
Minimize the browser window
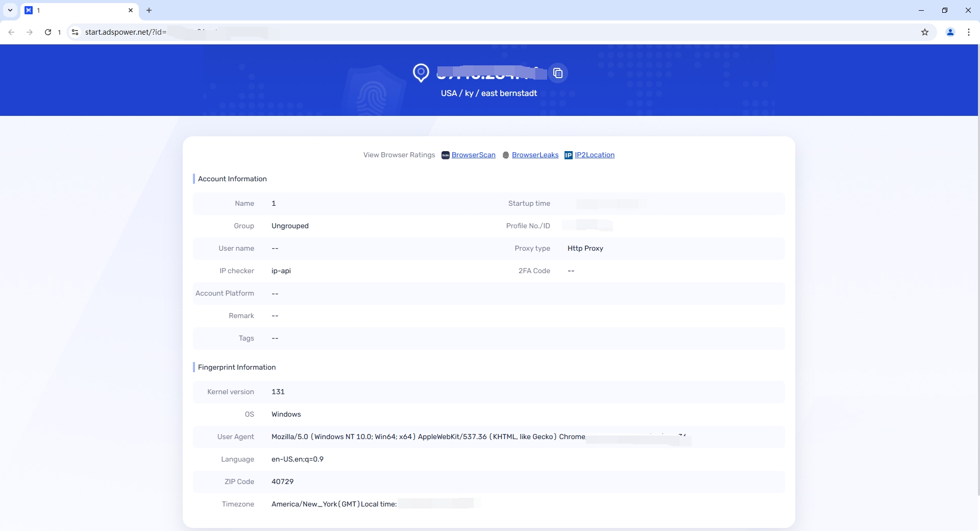[x=921, y=10]
